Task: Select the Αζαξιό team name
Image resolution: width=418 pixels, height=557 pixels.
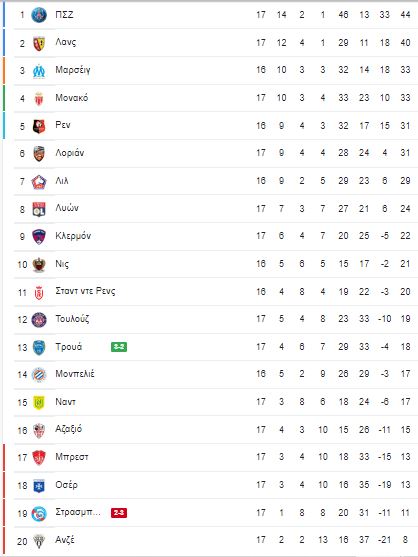Action: click(69, 429)
